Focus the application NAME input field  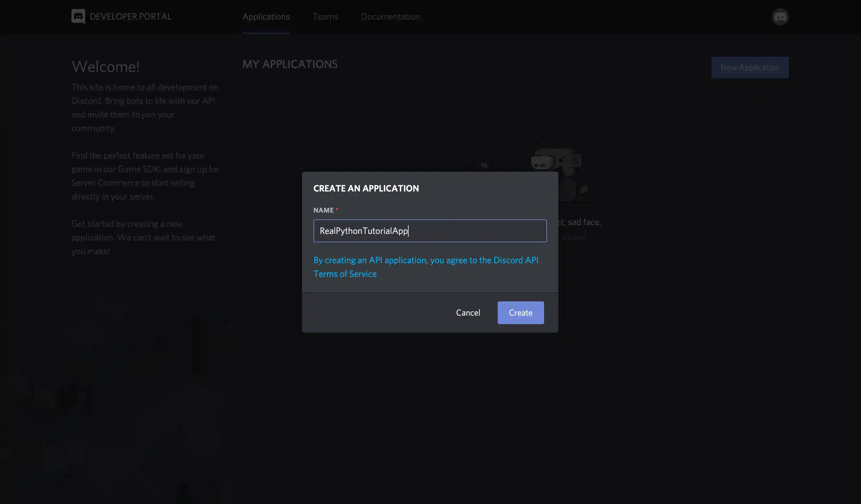tap(430, 231)
